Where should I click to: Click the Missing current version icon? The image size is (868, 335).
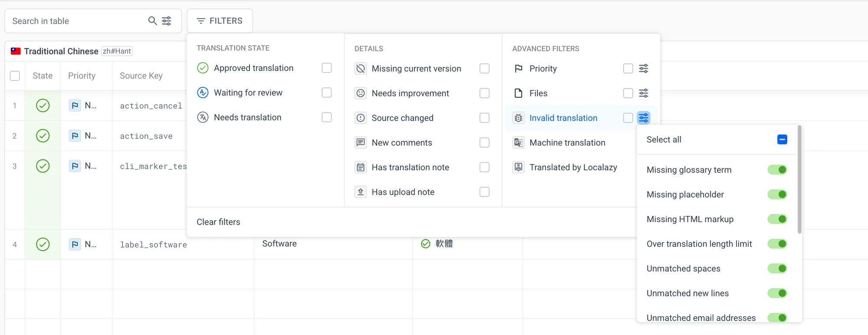coord(361,69)
